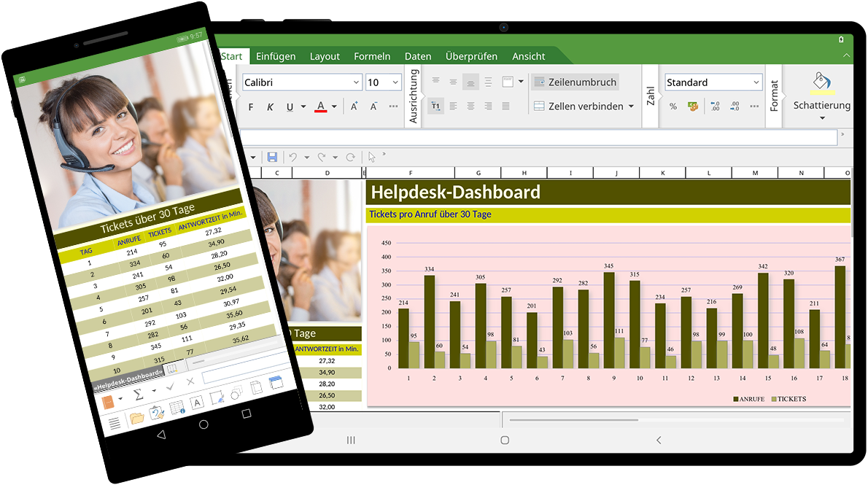Viewport: 868px width, 485px height.
Task: Toggle italic formatting with the K button
Action: pyautogui.click(x=270, y=107)
